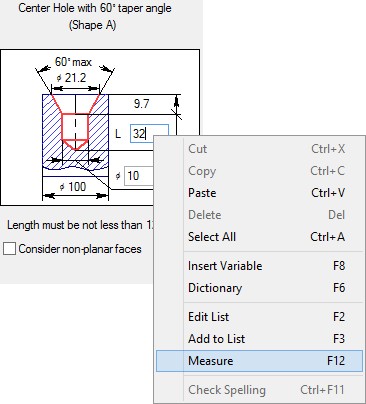The image size is (366, 404).
Task: Enable Consider non-planar faces checkbox
Action: [x=9, y=249]
